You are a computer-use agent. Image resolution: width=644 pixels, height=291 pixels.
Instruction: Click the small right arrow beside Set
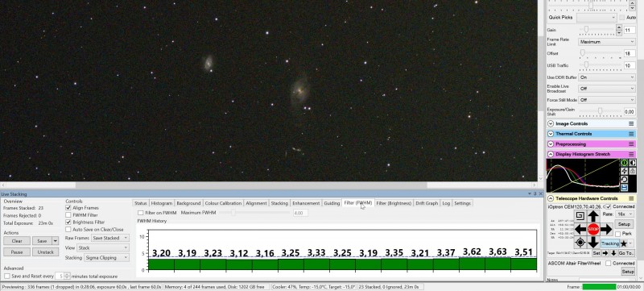click(605, 253)
